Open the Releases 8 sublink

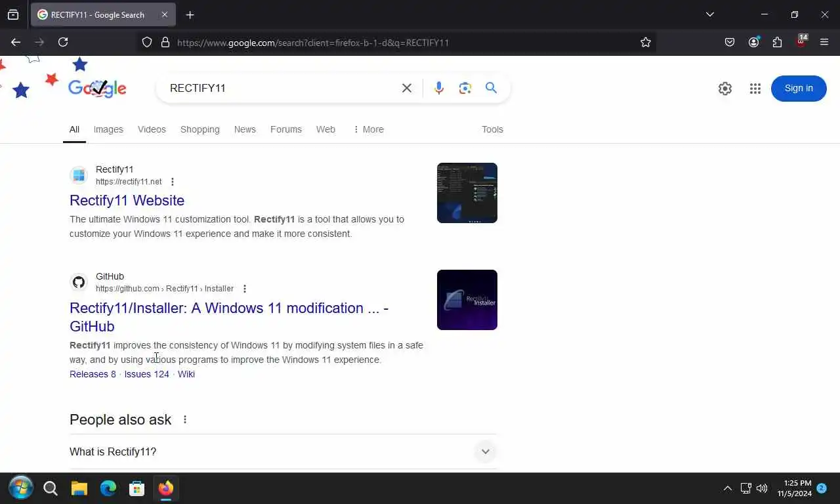[x=93, y=374]
